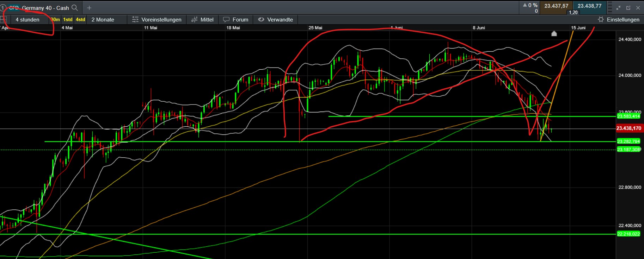The width and height of the screenshot is (644, 259).
Task: Click the 4 Mai date label
Action: tap(67, 27)
